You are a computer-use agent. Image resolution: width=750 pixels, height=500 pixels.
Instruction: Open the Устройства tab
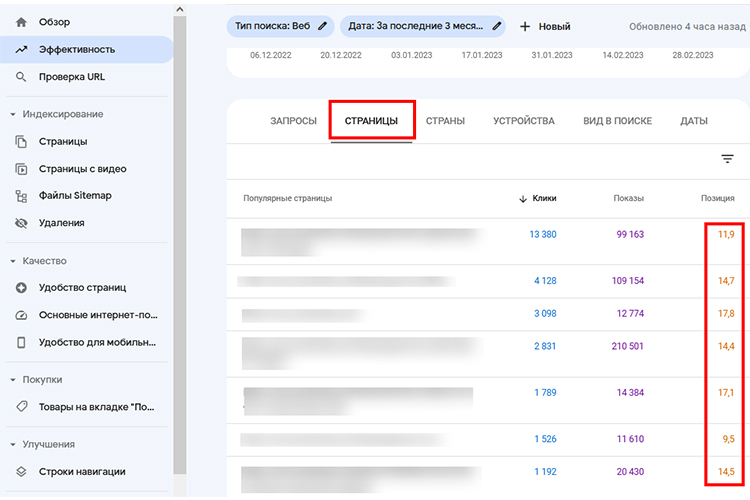523,121
